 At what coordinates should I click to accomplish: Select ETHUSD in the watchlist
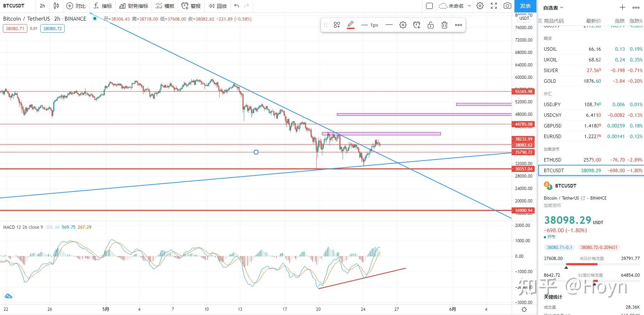(x=591, y=160)
